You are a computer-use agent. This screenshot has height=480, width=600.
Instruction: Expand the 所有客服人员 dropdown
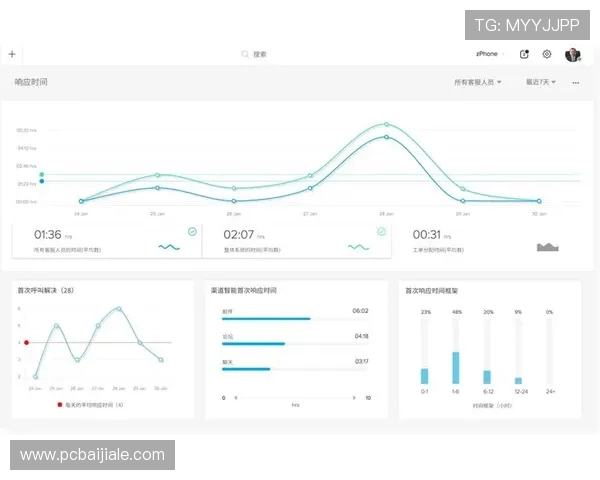pos(478,82)
